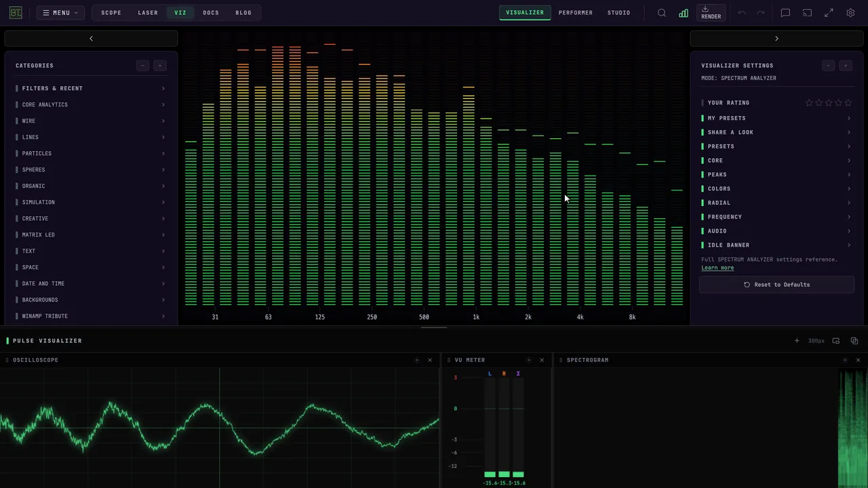Click the Render button
This screenshot has height=488, width=868.
tap(711, 13)
